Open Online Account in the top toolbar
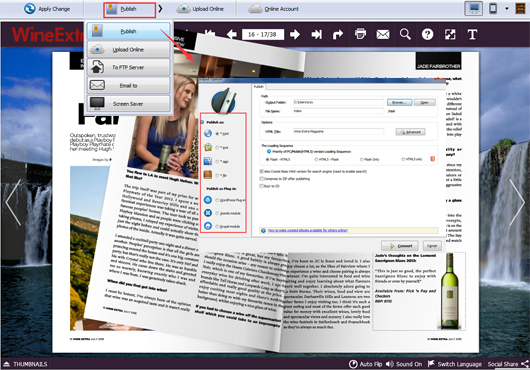 [x=273, y=9]
